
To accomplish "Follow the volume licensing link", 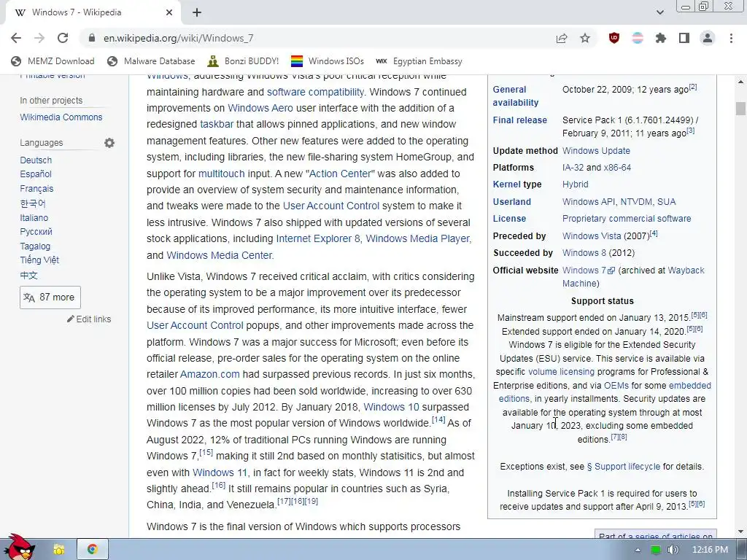I will 561,371.
